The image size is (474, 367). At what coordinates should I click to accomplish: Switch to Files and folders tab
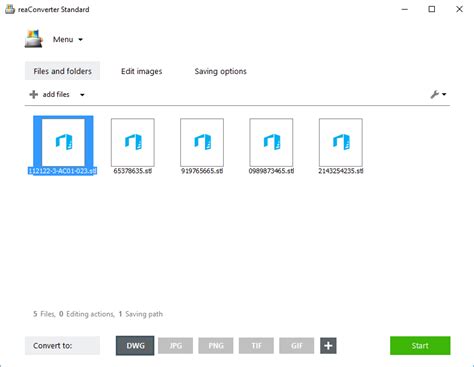pos(62,71)
